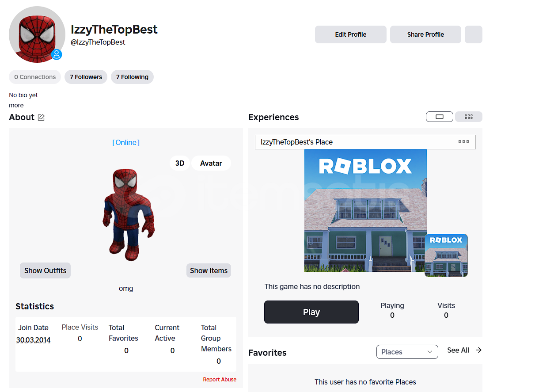
Task: Click the blue profile badge on avatar picture
Action: [57, 55]
